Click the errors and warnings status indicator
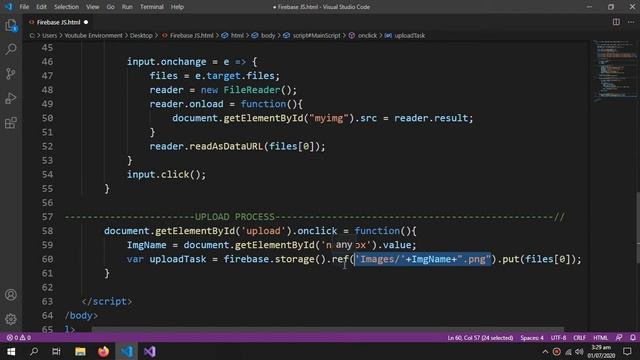Screen dimensions: 640x360 (19, 338)
